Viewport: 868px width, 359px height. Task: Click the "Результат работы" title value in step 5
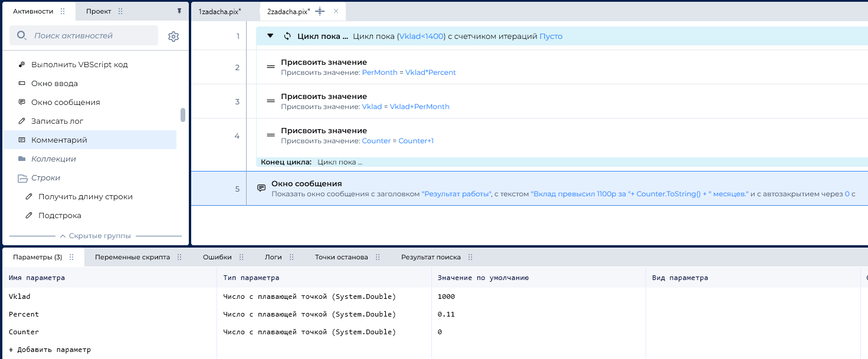(457, 194)
